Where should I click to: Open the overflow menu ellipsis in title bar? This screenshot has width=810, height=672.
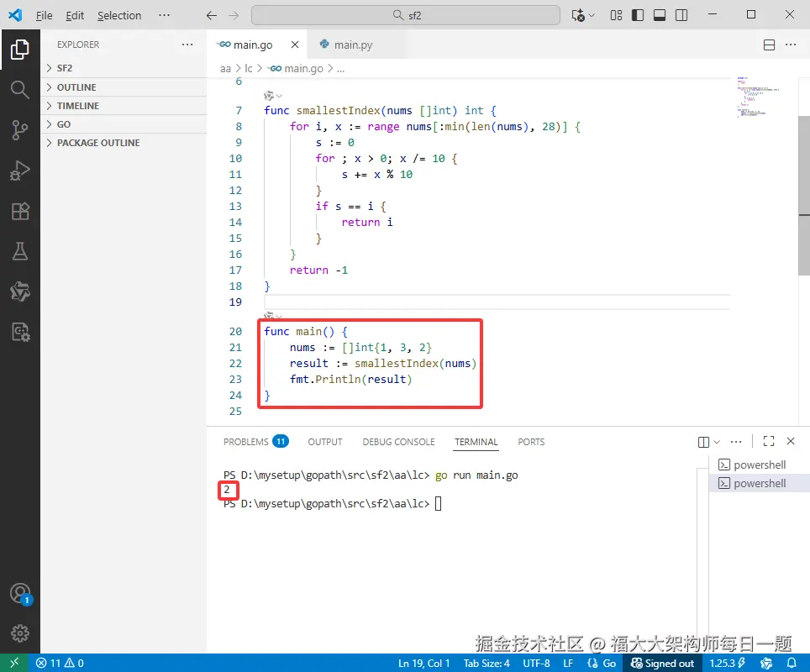(x=165, y=15)
